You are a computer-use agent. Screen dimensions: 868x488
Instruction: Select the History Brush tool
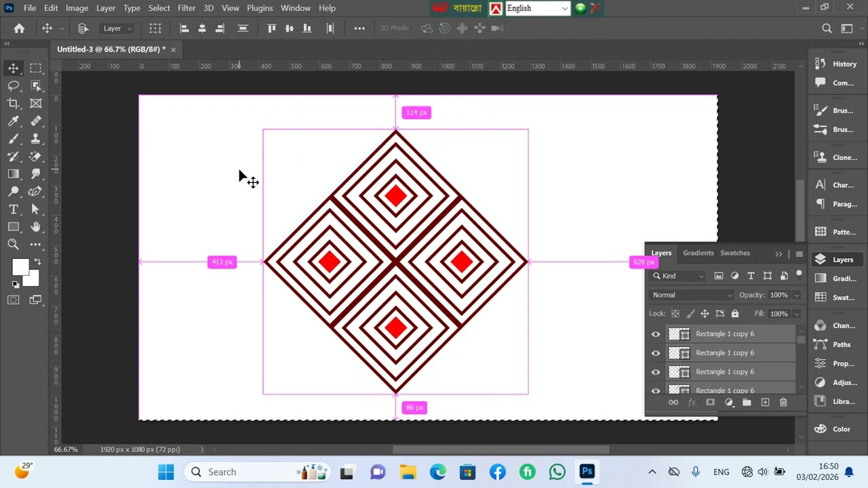click(x=14, y=156)
